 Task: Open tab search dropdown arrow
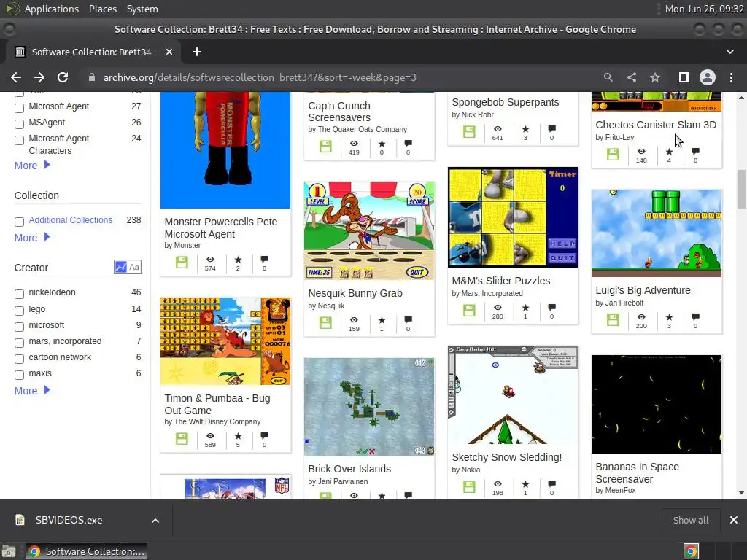pos(729,52)
